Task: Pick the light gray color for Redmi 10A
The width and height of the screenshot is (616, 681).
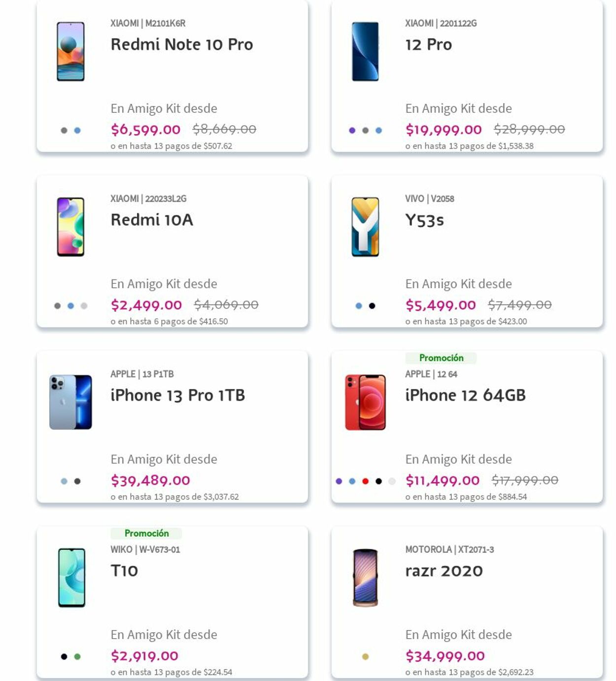Action: click(84, 306)
